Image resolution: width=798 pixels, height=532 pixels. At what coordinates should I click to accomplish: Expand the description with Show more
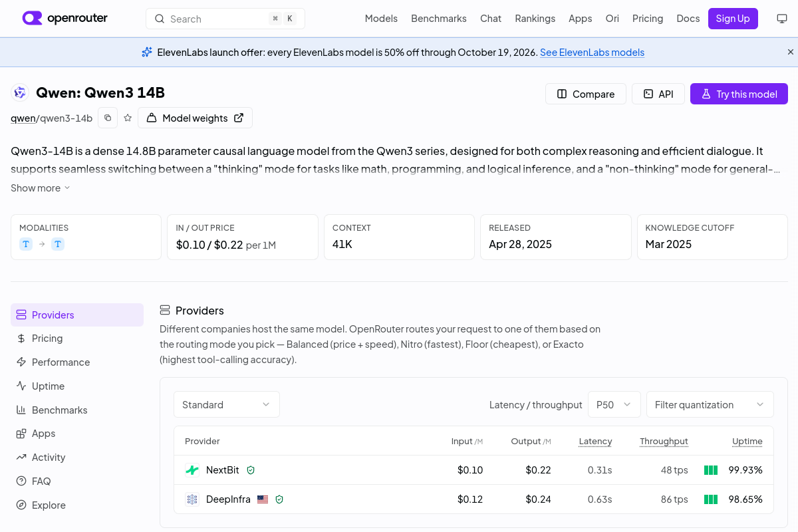(x=41, y=188)
